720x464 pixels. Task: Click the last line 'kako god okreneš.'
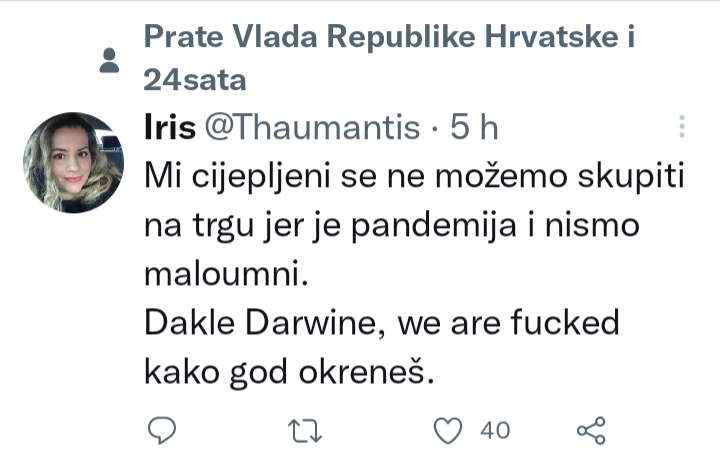click(x=290, y=371)
